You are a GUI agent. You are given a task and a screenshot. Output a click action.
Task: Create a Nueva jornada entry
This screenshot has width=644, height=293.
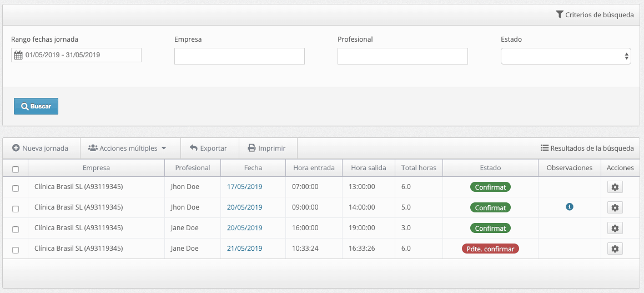point(40,148)
